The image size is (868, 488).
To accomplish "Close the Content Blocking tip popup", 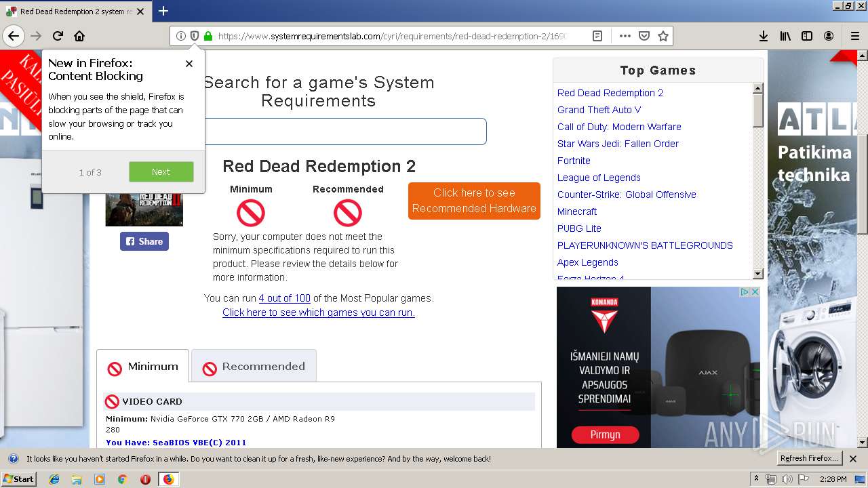I will click(x=189, y=64).
